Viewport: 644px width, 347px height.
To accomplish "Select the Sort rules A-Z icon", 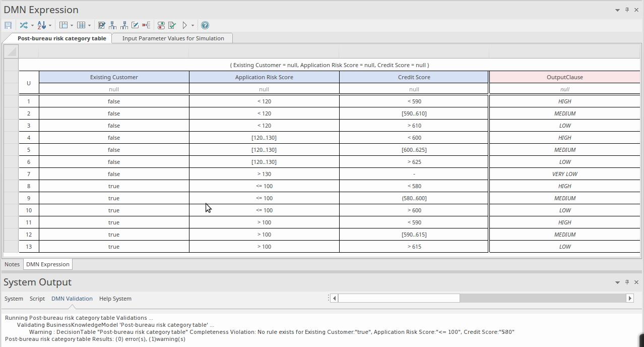I will pyautogui.click(x=43, y=25).
